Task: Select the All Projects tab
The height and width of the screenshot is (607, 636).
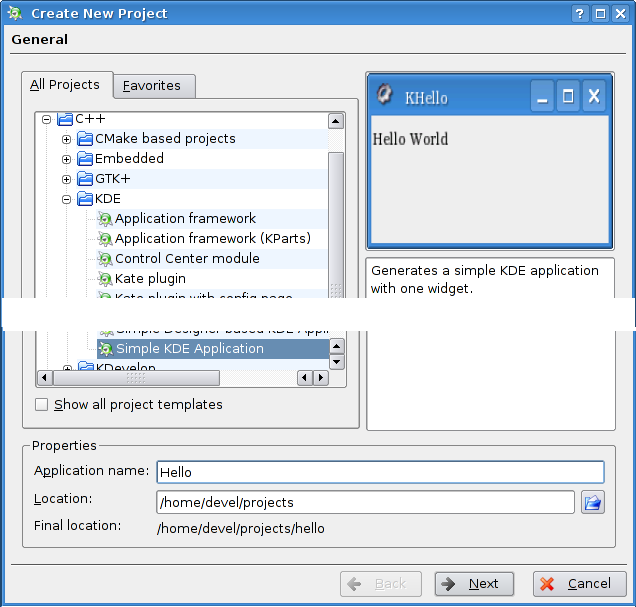Action: pyautogui.click(x=65, y=85)
